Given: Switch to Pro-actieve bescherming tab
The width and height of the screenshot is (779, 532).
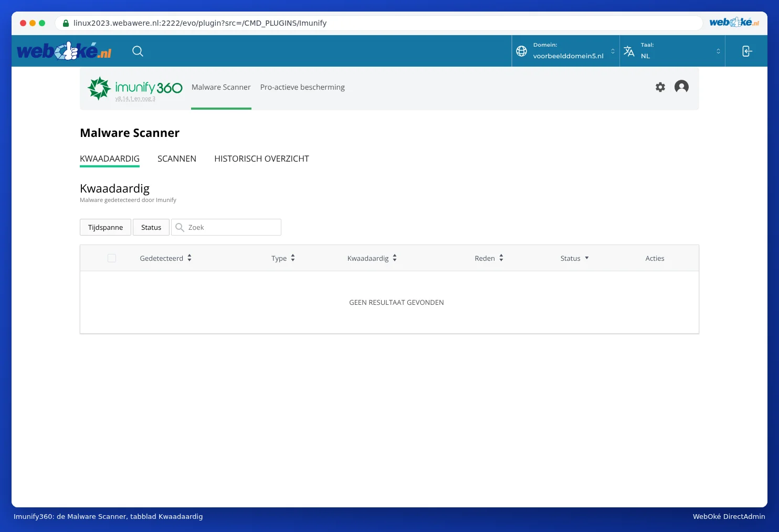Looking at the screenshot, I should (x=302, y=88).
